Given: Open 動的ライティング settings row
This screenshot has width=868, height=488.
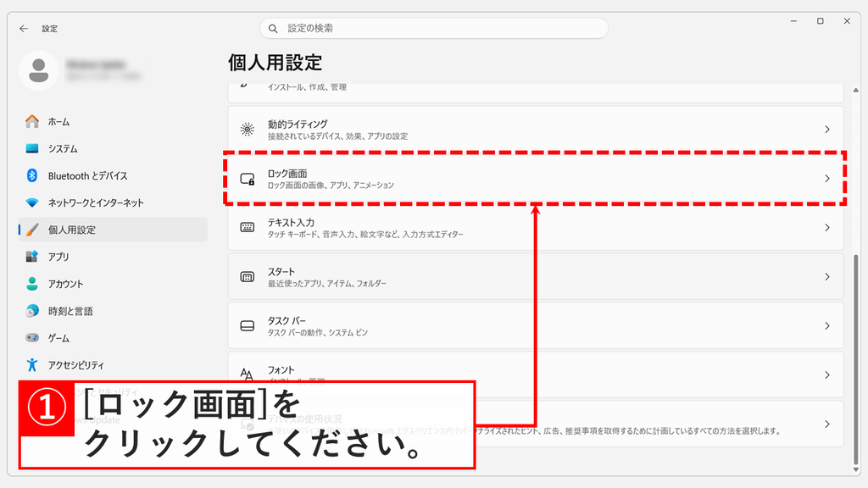Looking at the screenshot, I should click(x=536, y=130).
